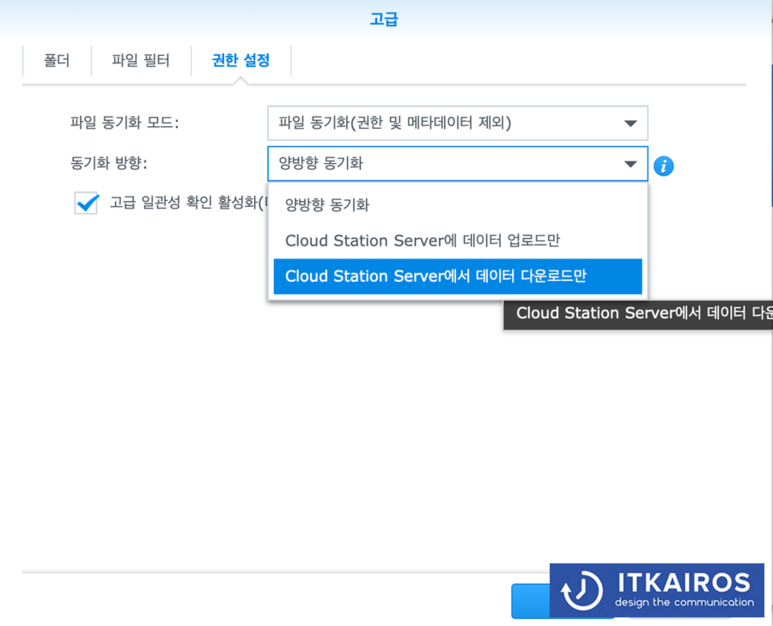Screen dimensions: 773x626
Task: Choose Cloud Station Server에 데이터 업로드만 option
Action: point(457,241)
